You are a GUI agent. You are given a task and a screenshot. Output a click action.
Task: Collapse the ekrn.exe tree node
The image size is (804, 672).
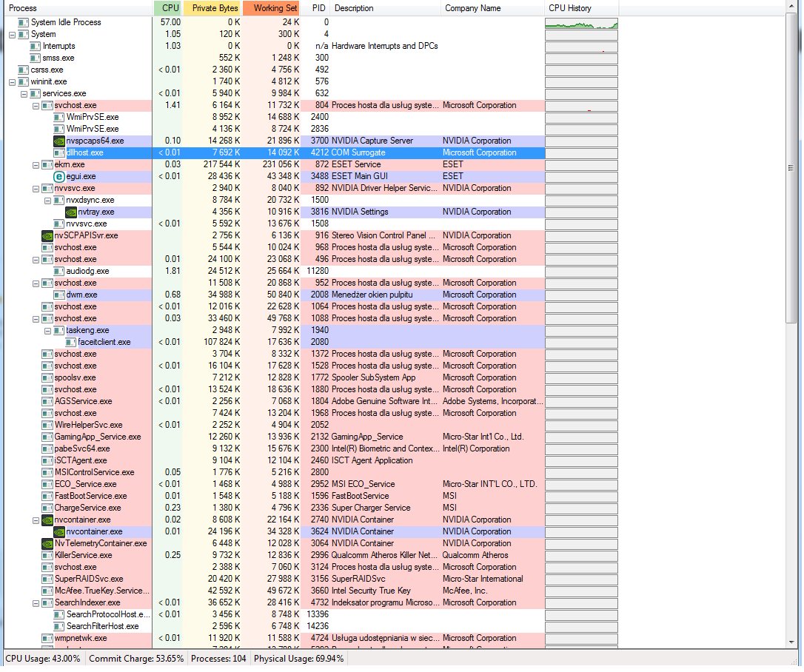36,165
